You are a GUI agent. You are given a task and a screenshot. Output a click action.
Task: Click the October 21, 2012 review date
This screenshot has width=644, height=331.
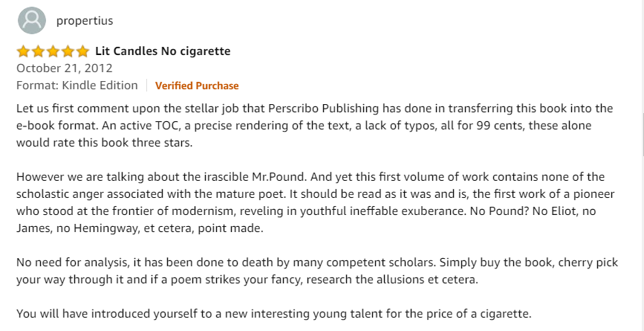point(65,68)
